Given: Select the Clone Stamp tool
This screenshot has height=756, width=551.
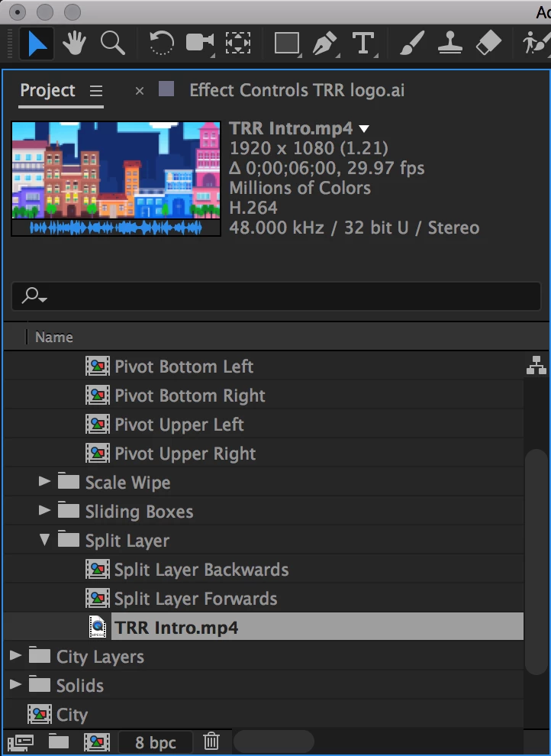Looking at the screenshot, I should (x=450, y=44).
